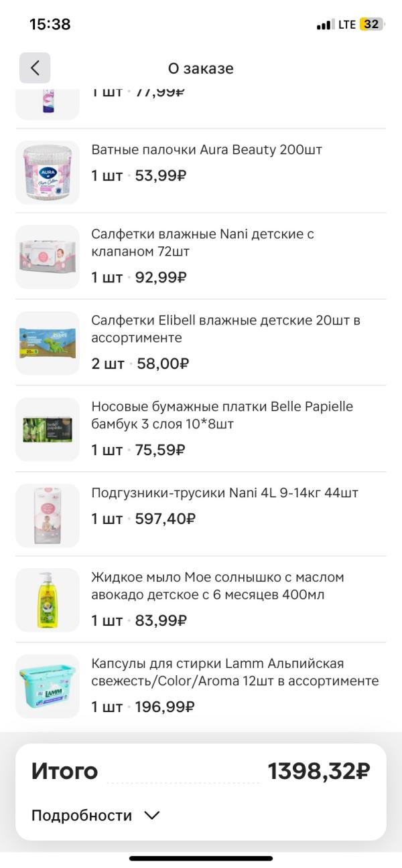Tap the Подробности details label
Viewport: 402px width, 868px height.
(82, 816)
